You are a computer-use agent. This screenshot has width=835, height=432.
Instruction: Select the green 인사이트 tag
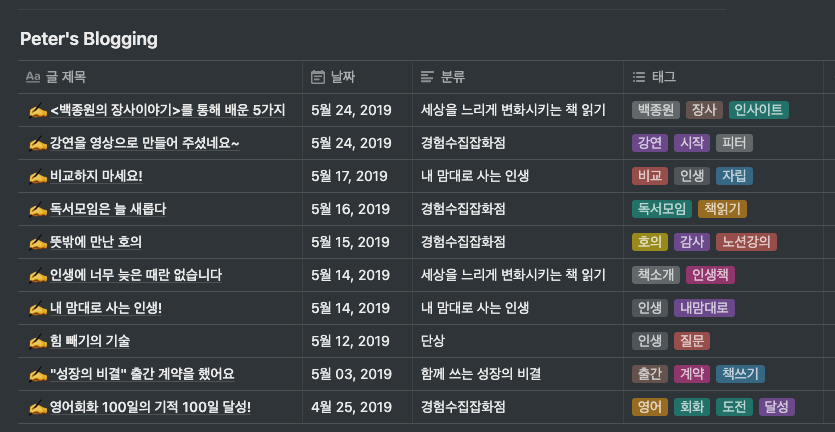(x=758, y=110)
